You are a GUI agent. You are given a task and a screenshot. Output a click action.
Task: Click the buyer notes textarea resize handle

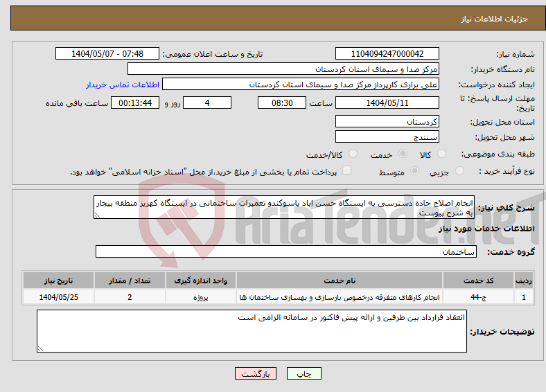click(x=40, y=349)
